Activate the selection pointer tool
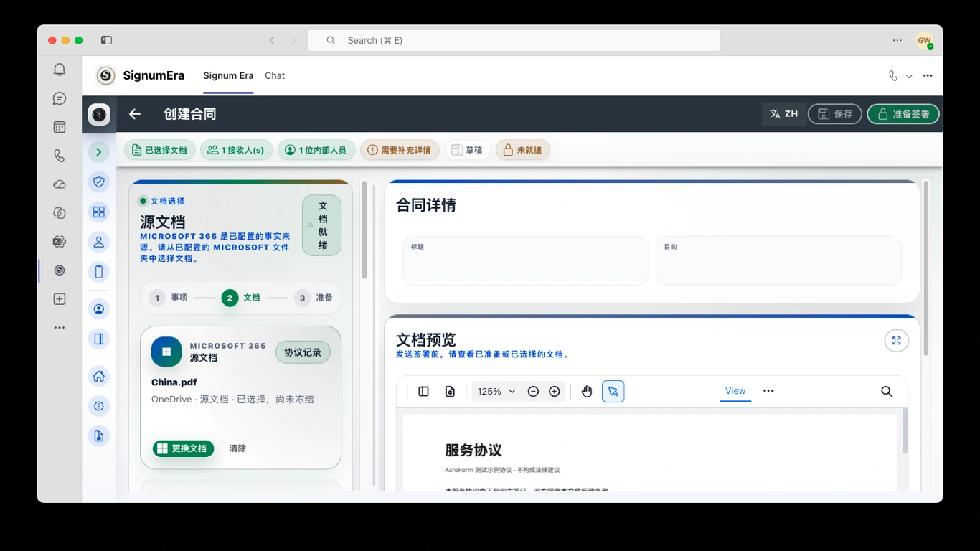 pyautogui.click(x=613, y=391)
